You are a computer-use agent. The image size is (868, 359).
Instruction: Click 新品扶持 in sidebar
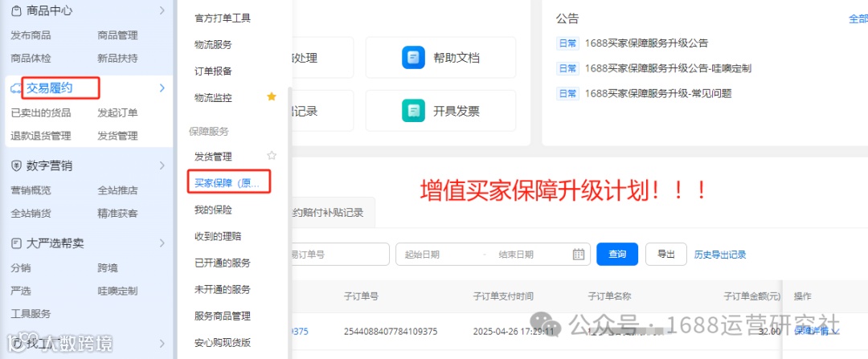click(x=117, y=58)
